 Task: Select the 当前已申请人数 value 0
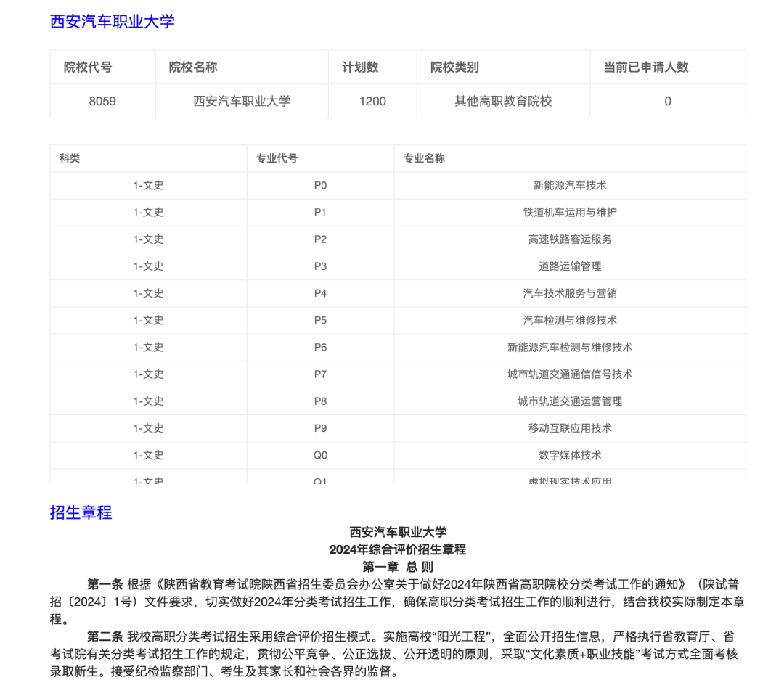click(667, 101)
